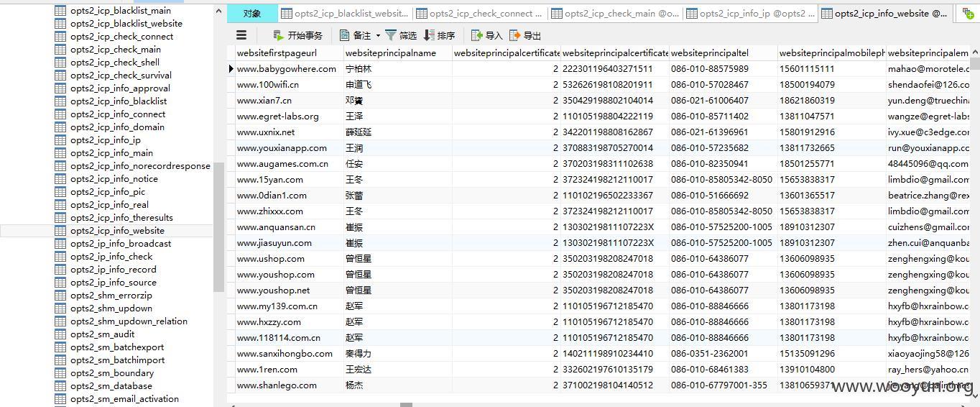The width and height of the screenshot is (980, 407).
Task: Select the cell www.egret-labs.org
Action: 290,116
